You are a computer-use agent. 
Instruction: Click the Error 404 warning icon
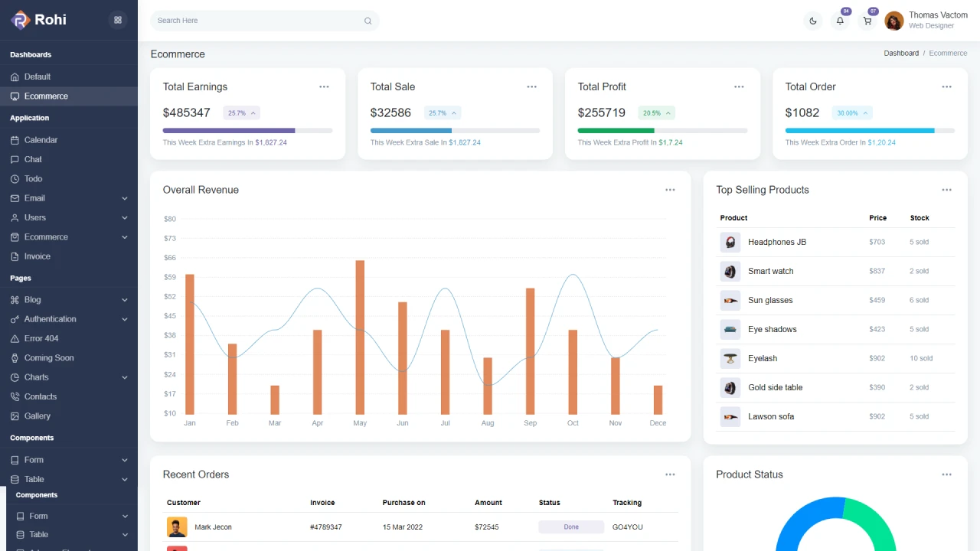[15, 338]
